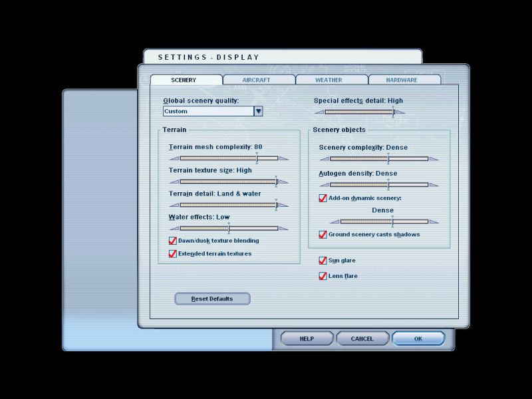Click left arrow of Terrain mesh complexity slider
This screenshot has height=399, width=532.
tap(174, 159)
